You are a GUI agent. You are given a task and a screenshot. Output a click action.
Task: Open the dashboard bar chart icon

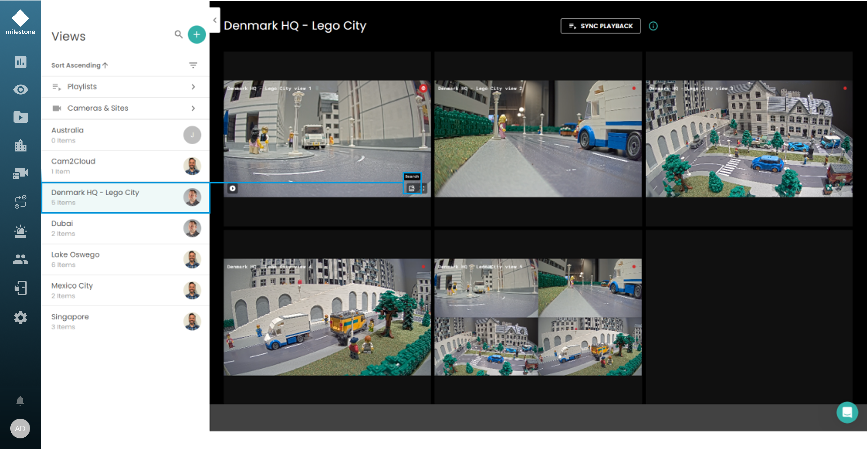coord(20,62)
